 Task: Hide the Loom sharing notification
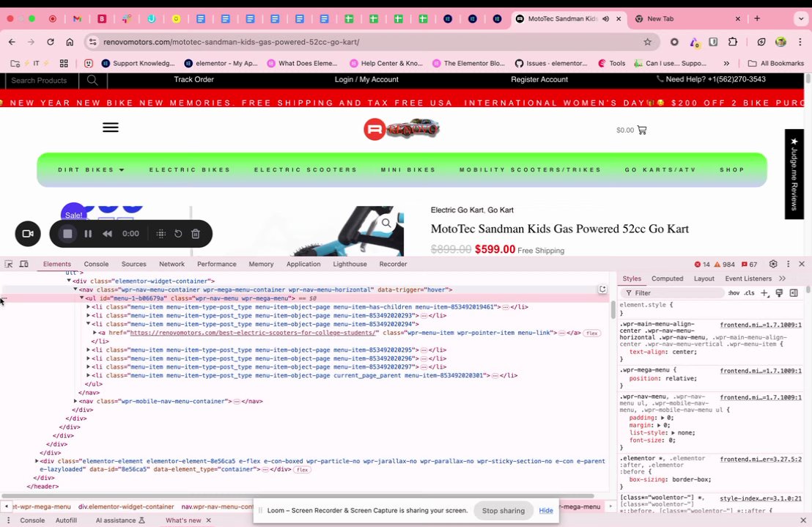point(546,510)
